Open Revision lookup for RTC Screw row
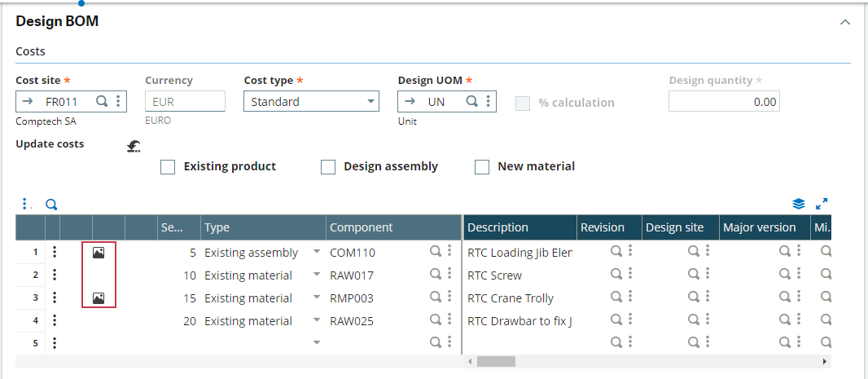868x379 pixels. pos(616,275)
